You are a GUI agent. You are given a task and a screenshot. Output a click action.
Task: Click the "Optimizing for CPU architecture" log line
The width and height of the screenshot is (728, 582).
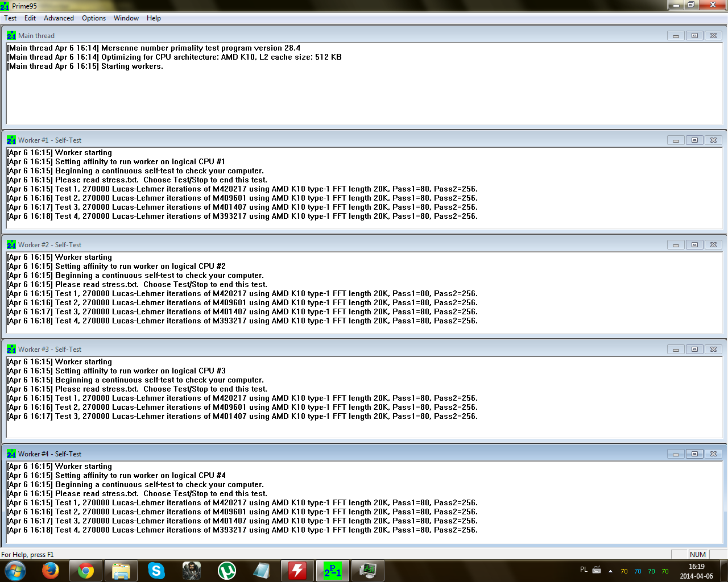click(174, 57)
